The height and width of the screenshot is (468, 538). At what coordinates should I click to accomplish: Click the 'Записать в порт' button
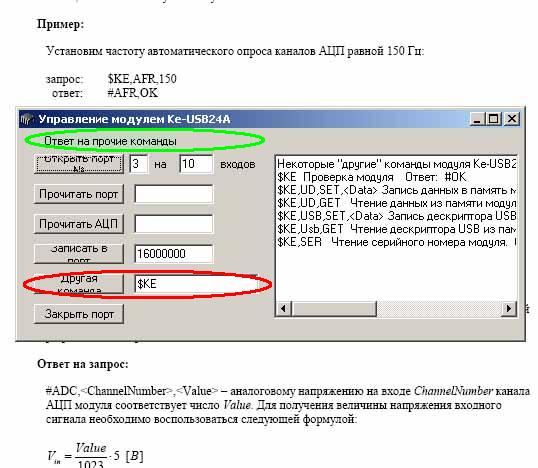[79, 254]
